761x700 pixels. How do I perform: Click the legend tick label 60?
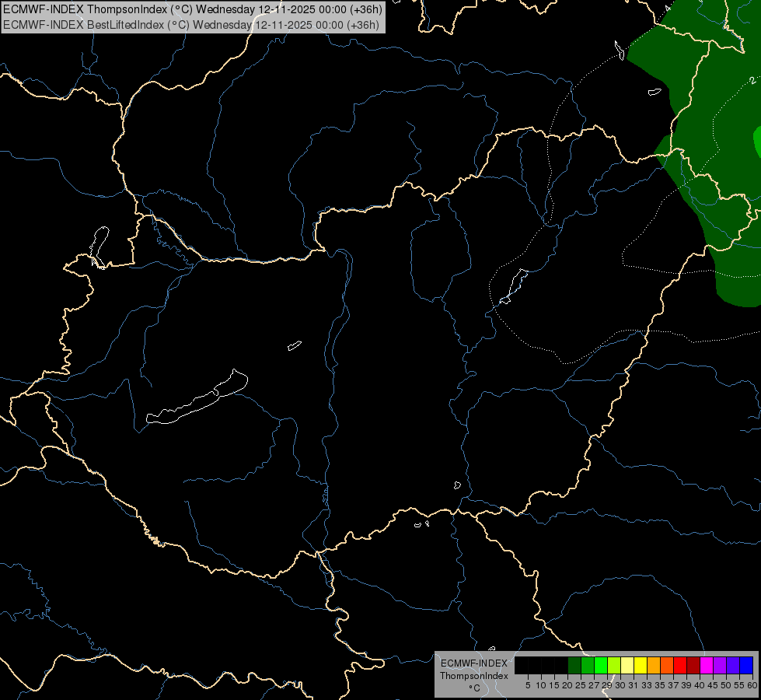click(x=752, y=685)
